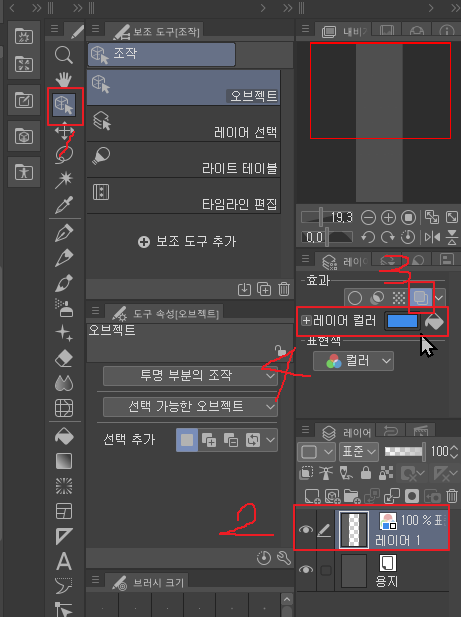Toggle Border effect circle button
The image size is (461, 617).
355,298
